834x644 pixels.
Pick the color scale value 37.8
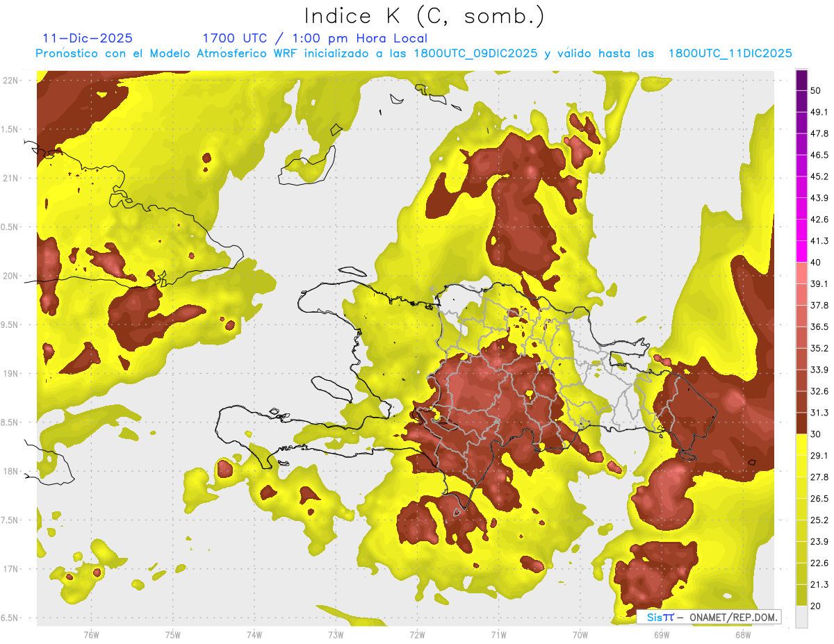(x=819, y=305)
